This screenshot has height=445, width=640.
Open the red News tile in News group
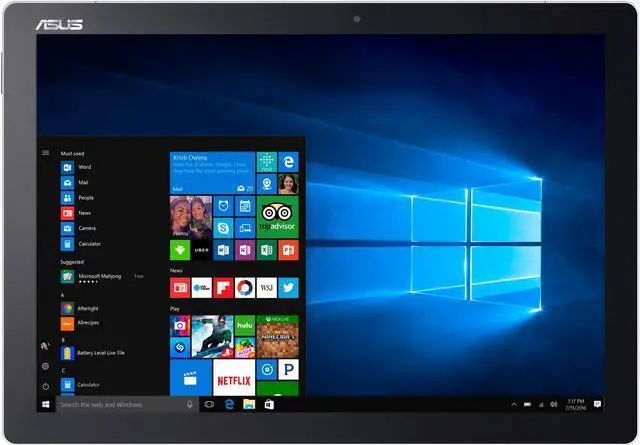coord(180,288)
